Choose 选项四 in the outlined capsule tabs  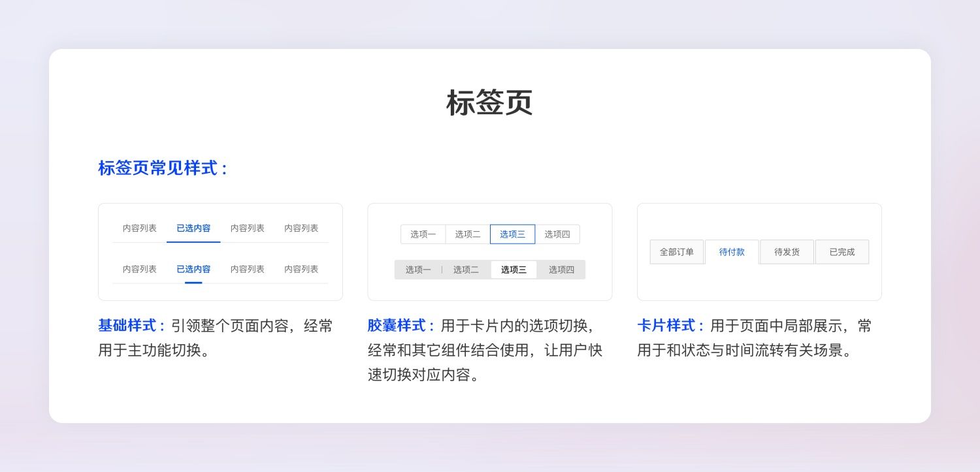557,234
